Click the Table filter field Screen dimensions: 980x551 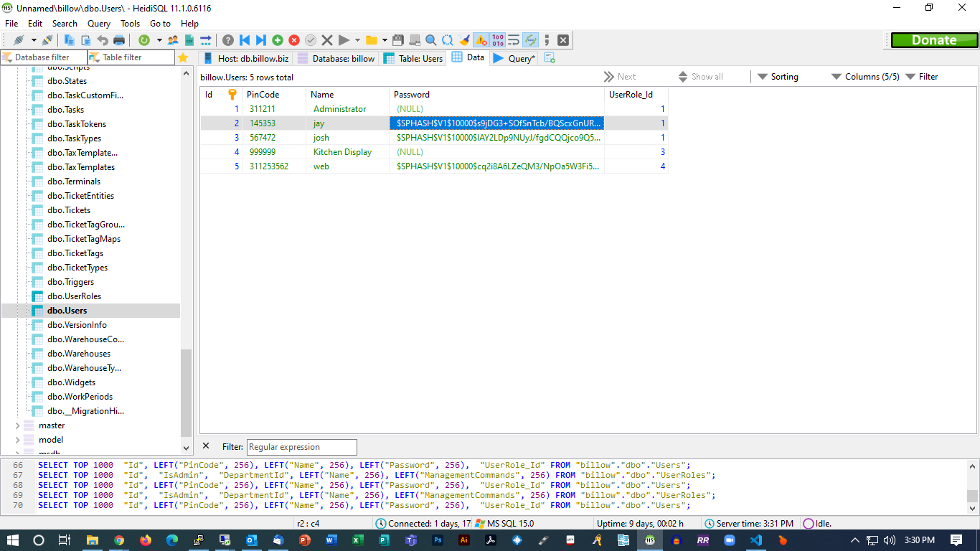[131, 57]
